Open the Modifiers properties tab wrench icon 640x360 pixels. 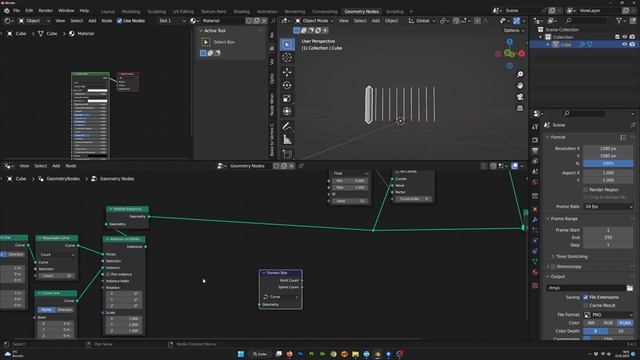pos(535,220)
